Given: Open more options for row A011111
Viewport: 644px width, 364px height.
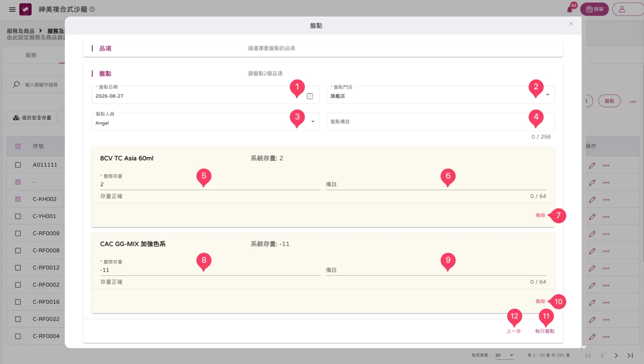Looking at the screenshot, I should [606, 165].
